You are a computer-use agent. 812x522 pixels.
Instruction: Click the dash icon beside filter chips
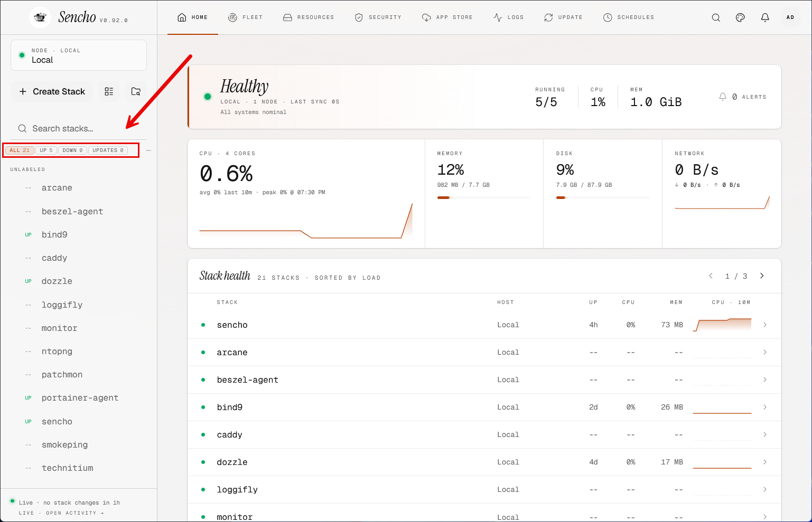click(x=148, y=150)
